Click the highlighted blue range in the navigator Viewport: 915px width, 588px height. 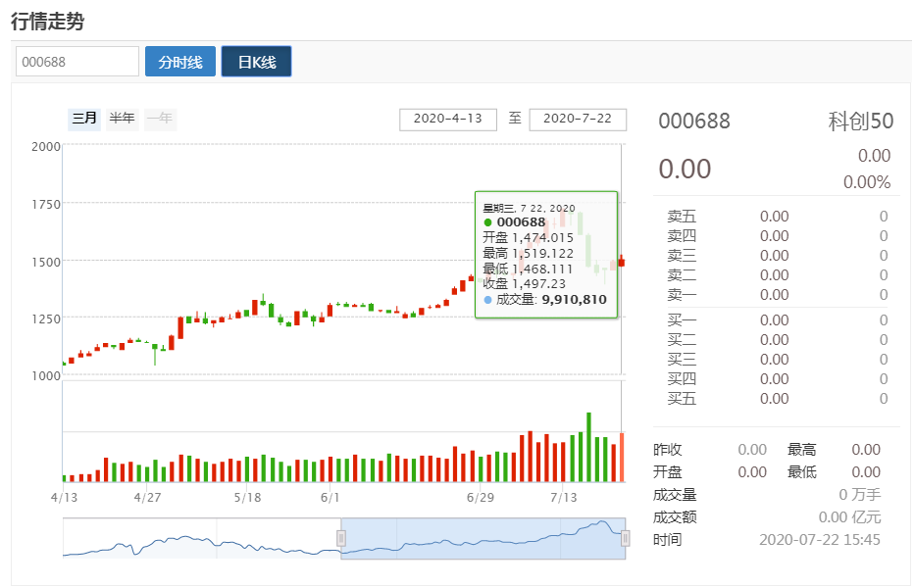pos(481,539)
